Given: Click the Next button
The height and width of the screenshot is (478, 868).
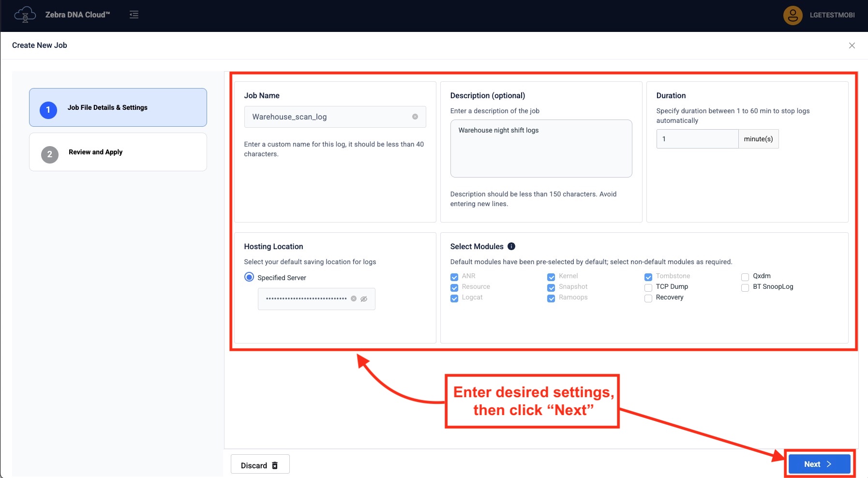Looking at the screenshot, I should (x=819, y=464).
